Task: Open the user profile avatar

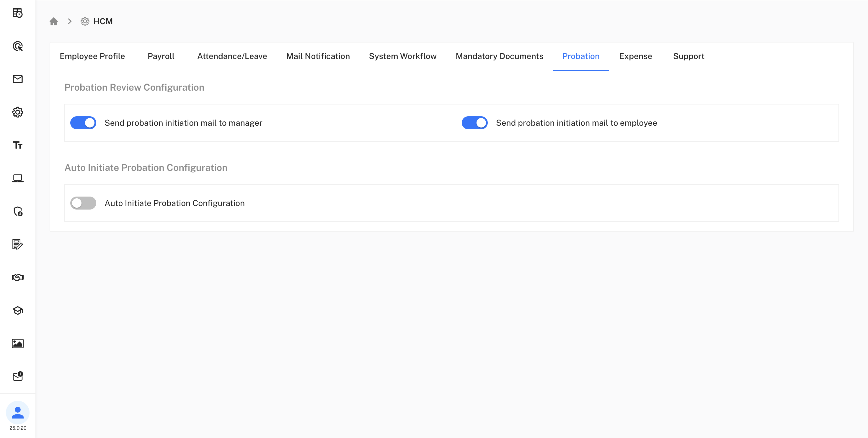Action: point(17,412)
